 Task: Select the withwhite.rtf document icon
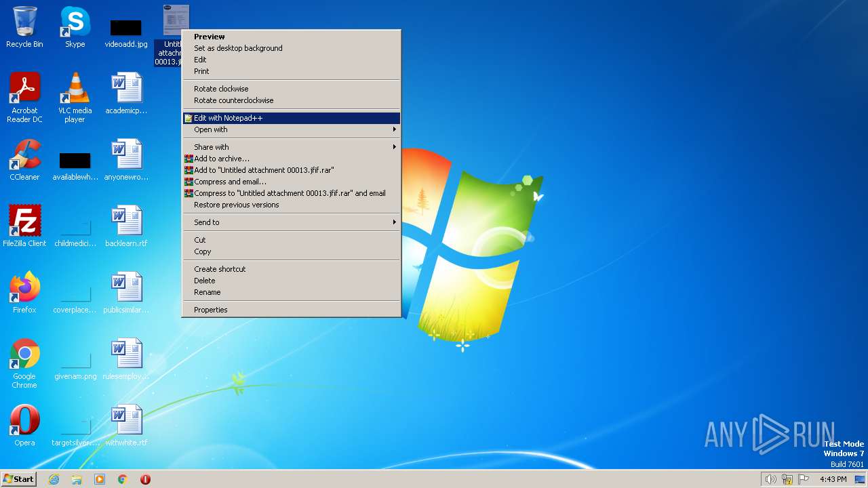pos(126,426)
